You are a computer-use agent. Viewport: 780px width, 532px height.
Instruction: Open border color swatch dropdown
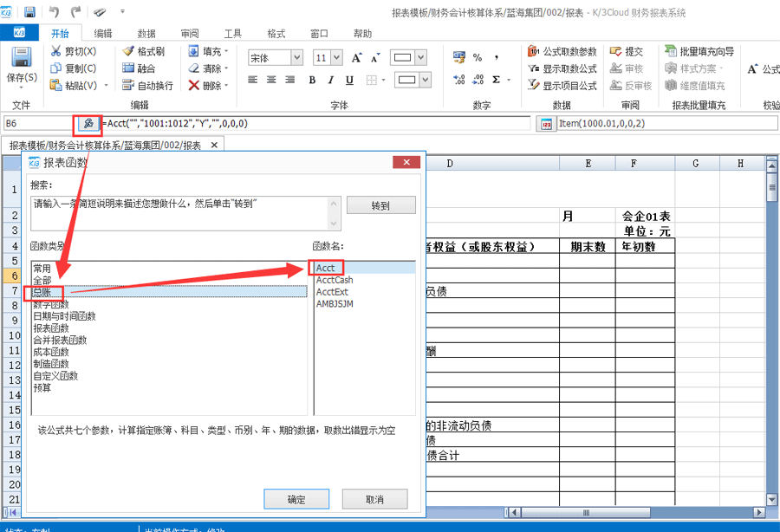(x=426, y=80)
